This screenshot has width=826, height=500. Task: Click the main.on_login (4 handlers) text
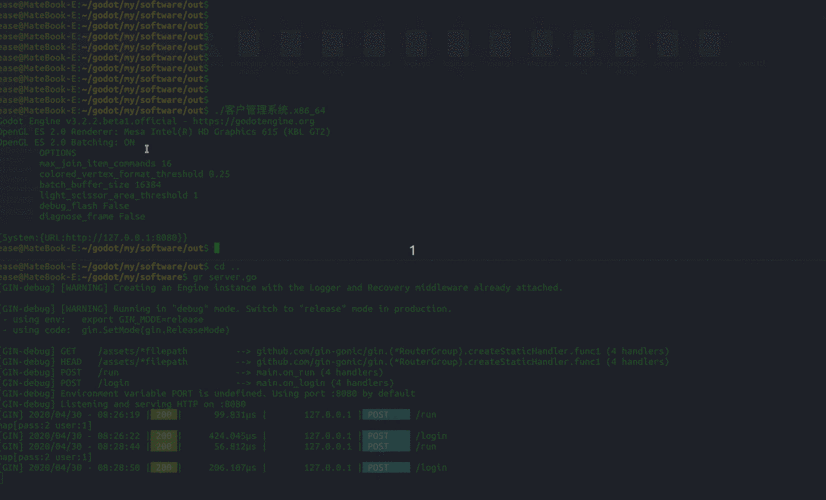pos(325,383)
